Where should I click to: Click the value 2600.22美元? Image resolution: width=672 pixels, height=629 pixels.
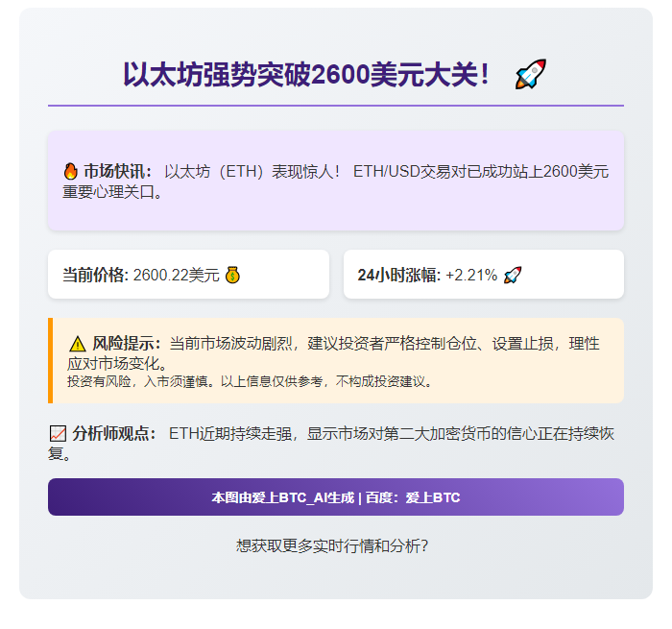tap(176, 275)
